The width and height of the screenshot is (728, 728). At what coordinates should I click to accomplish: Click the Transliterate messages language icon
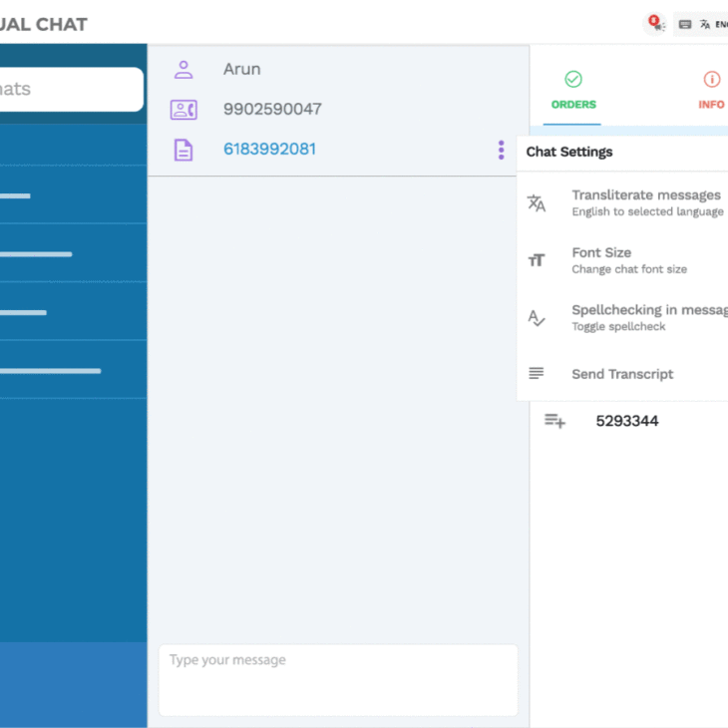(537, 203)
